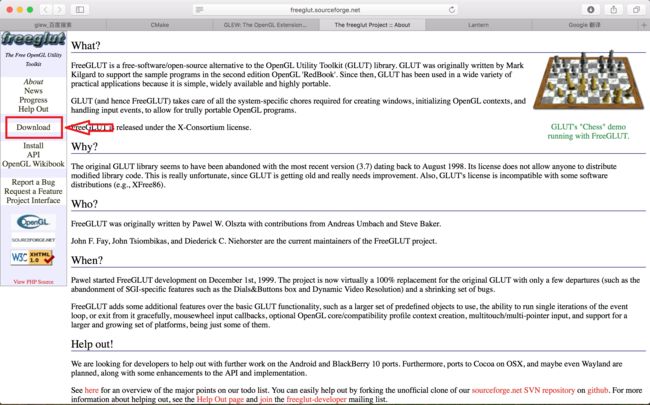Click the 'Help out!' heading
Screen dimensions: 650x405
coord(92,344)
